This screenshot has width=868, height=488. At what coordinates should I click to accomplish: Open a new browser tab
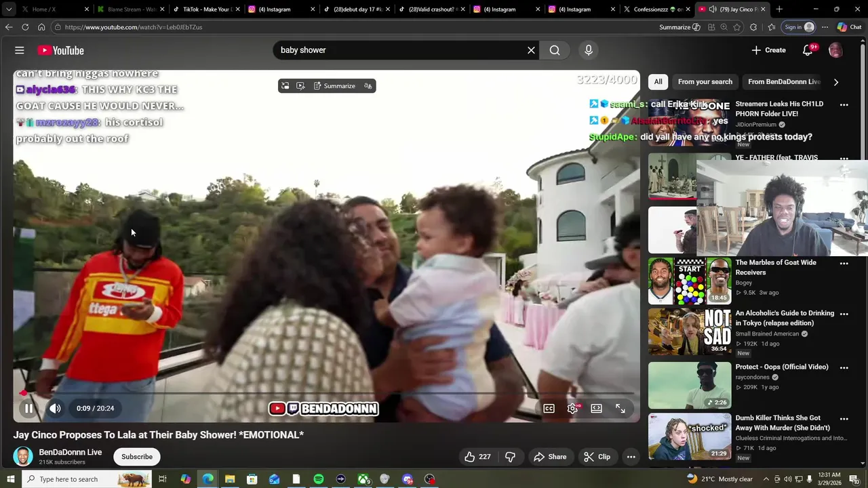click(779, 9)
